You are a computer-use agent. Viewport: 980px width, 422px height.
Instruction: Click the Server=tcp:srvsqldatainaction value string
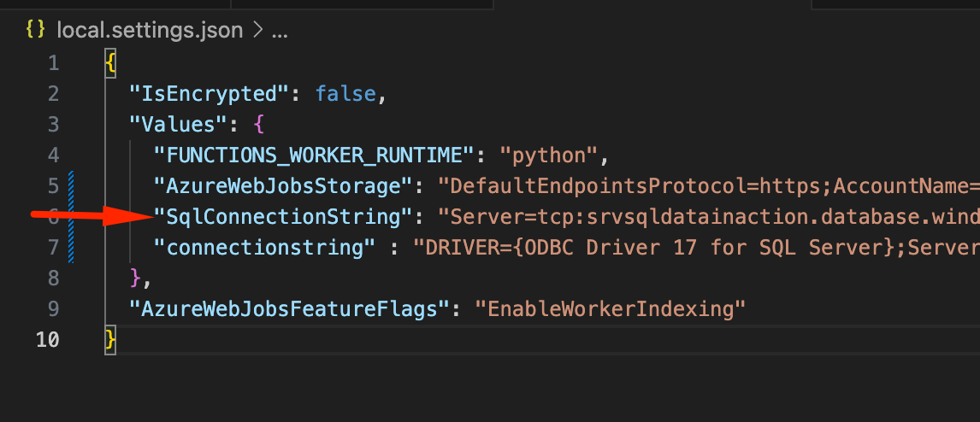pyautogui.click(x=709, y=217)
